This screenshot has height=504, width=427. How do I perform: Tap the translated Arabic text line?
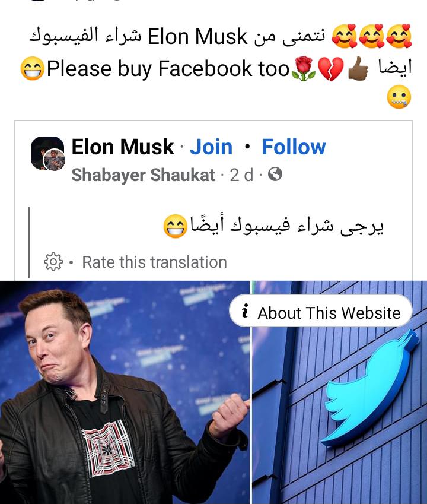coord(273,226)
